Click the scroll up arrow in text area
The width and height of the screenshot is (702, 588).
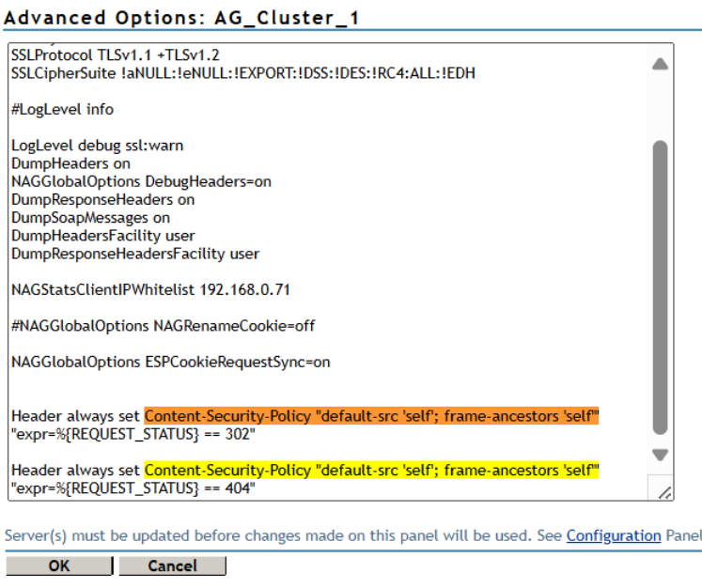coord(660,64)
